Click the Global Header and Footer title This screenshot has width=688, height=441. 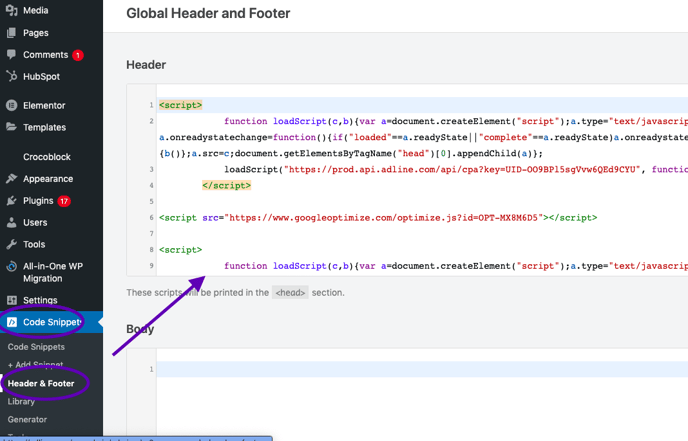[x=208, y=13]
